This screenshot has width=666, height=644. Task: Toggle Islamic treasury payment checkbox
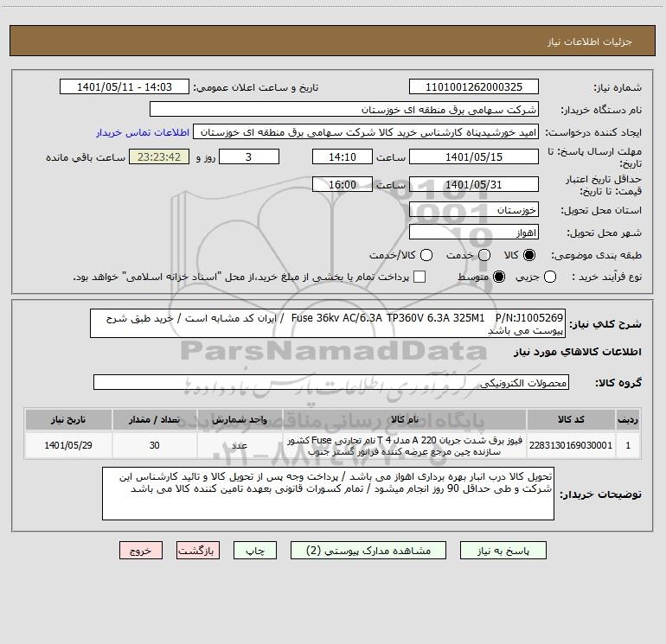(x=419, y=277)
